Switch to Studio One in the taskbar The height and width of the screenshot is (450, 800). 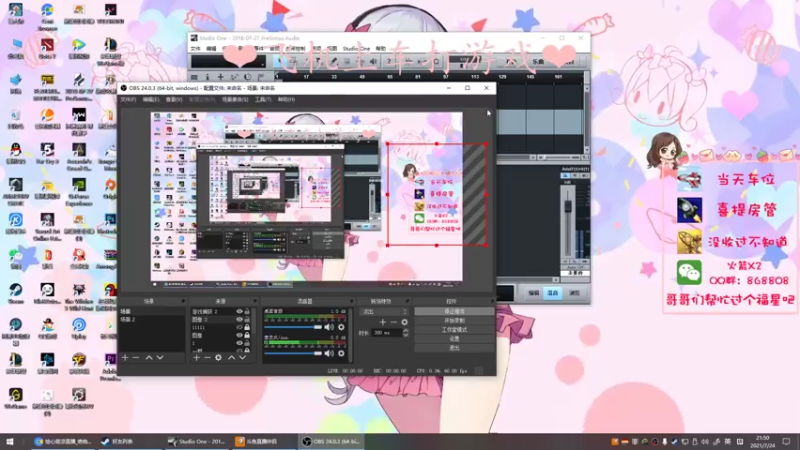coord(196,441)
